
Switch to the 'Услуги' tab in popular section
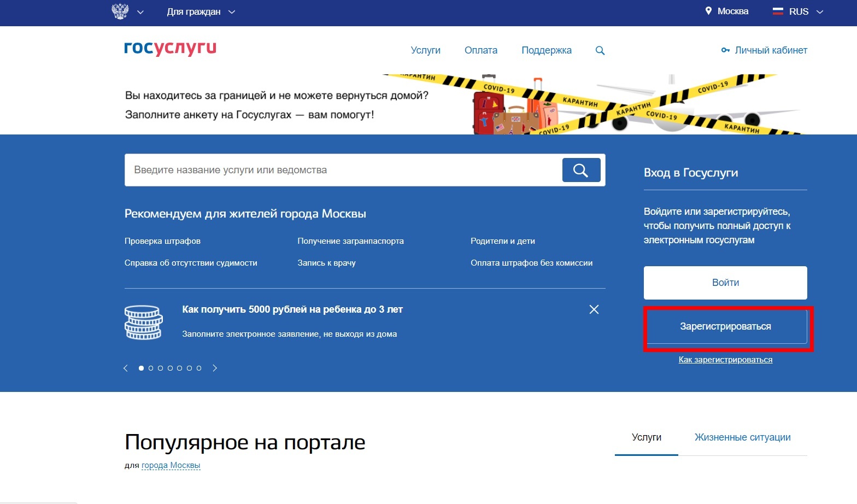click(x=647, y=437)
